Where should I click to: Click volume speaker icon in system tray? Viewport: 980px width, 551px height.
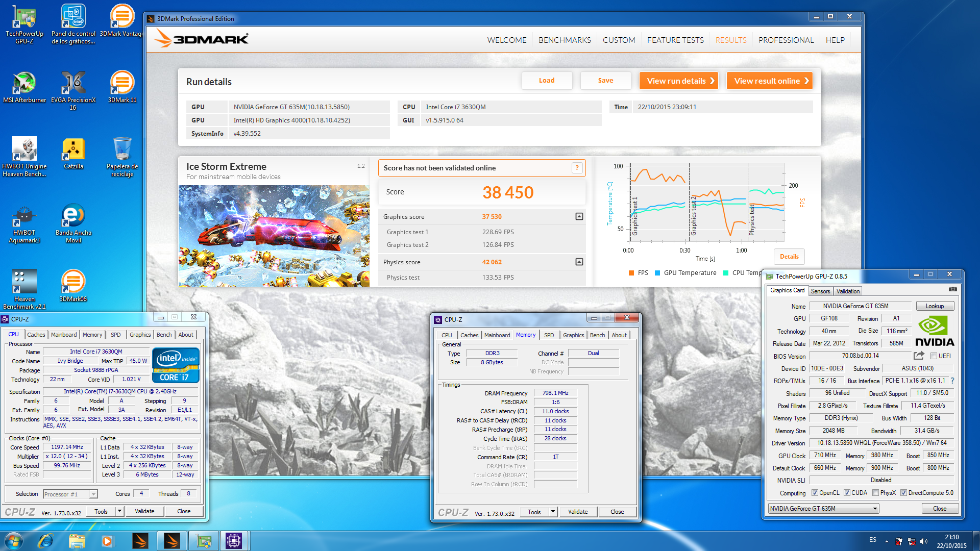point(923,541)
